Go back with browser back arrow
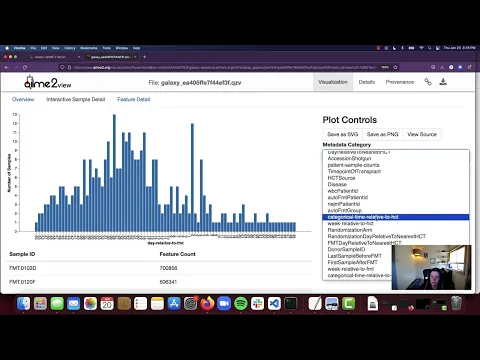This screenshot has height=360, width=480. tap(7, 67)
